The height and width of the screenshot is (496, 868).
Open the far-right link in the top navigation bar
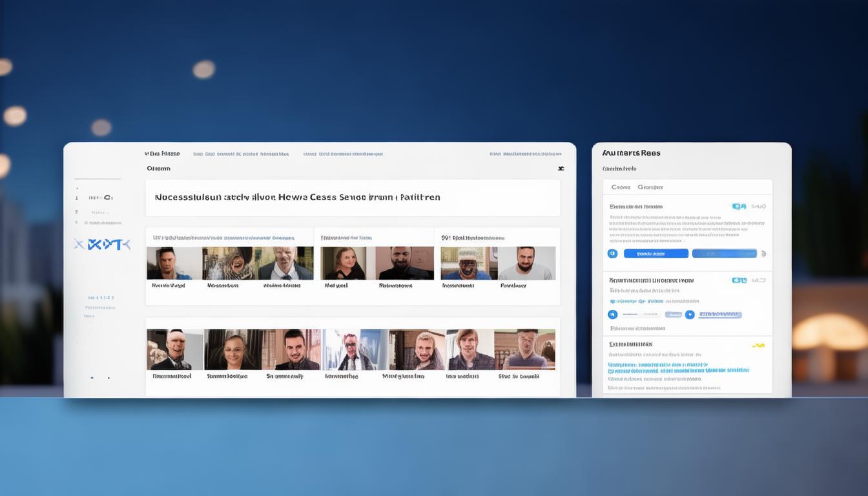pos(523,154)
